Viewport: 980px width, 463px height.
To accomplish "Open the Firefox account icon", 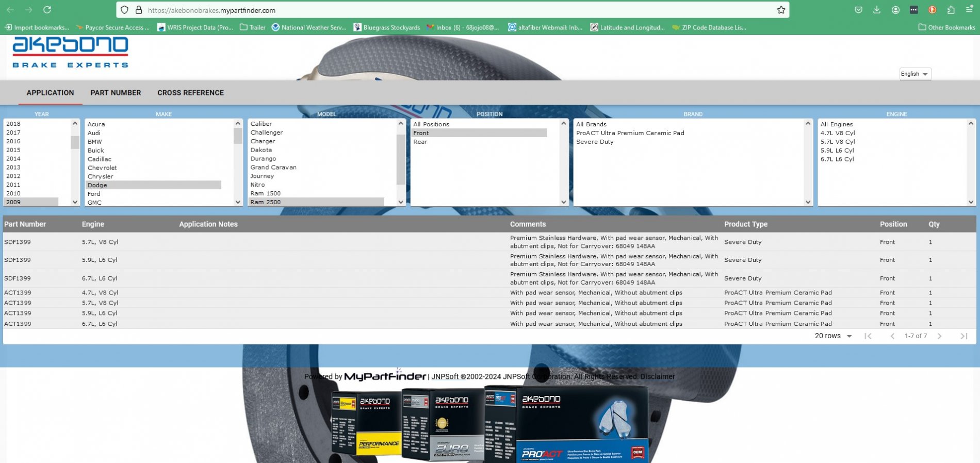I will pos(895,10).
